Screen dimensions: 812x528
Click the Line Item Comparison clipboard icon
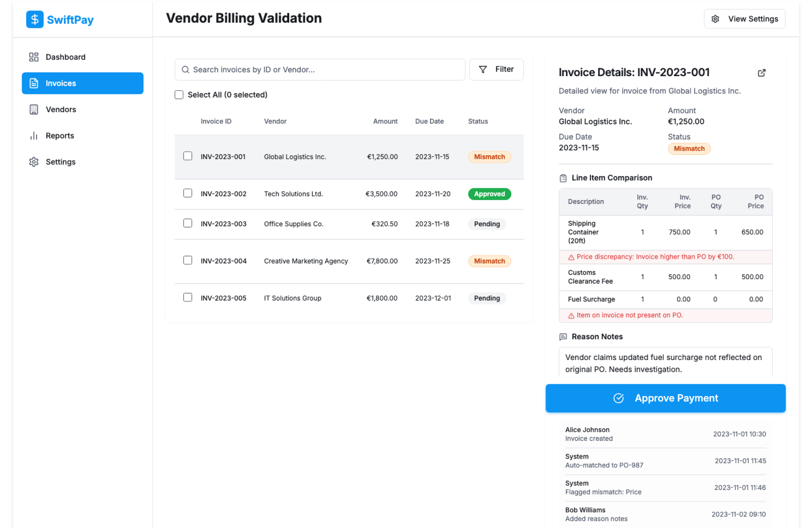(563, 178)
